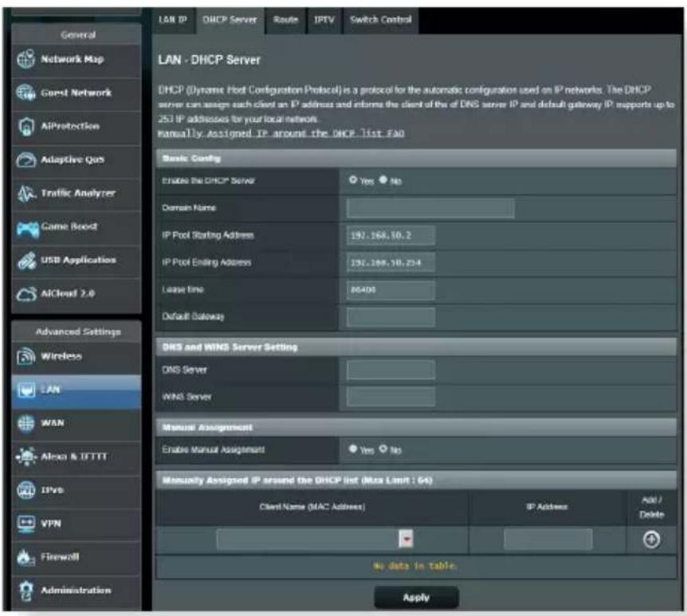The height and width of the screenshot is (616, 687).
Task: Focus the Domain Name input field
Action: click(x=430, y=208)
